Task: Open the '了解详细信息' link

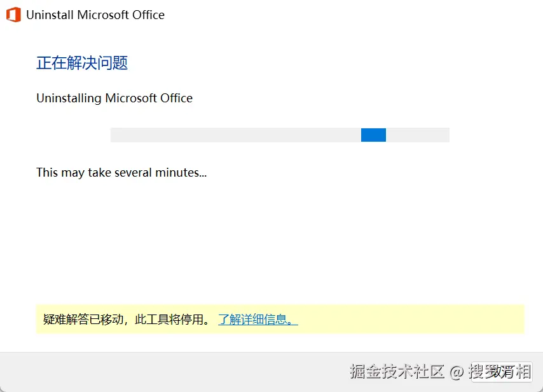Action: click(258, 319)
